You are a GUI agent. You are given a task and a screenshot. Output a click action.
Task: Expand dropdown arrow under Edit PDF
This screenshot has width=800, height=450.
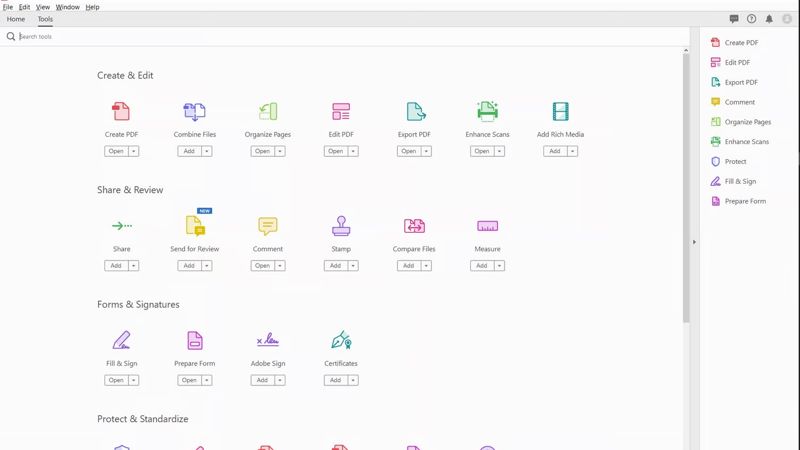(x=353, y=151)
